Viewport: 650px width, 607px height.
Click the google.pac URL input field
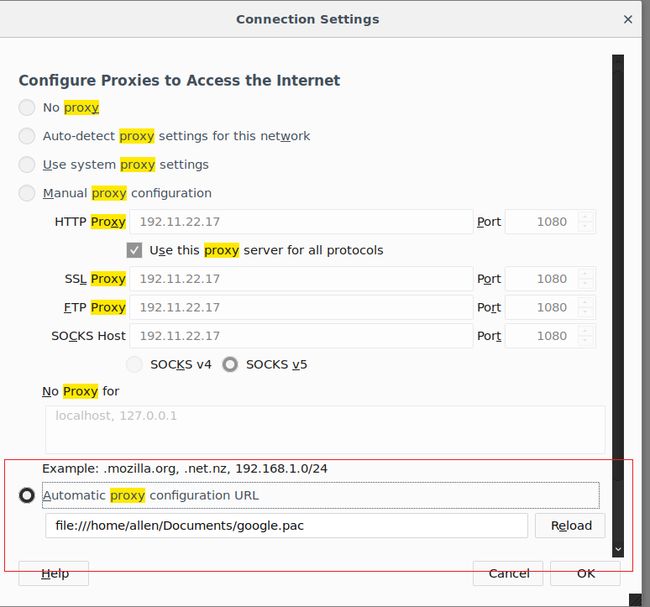pos(286,526)
